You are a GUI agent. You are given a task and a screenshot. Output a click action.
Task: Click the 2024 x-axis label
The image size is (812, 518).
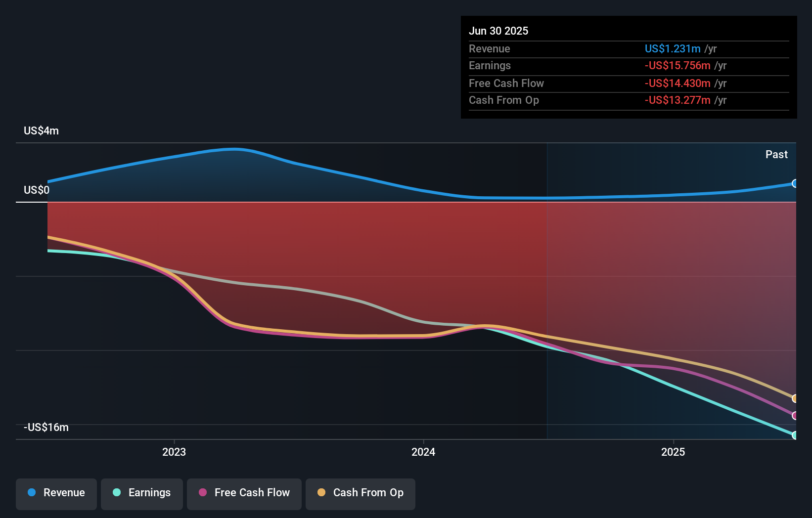[423, 452]
